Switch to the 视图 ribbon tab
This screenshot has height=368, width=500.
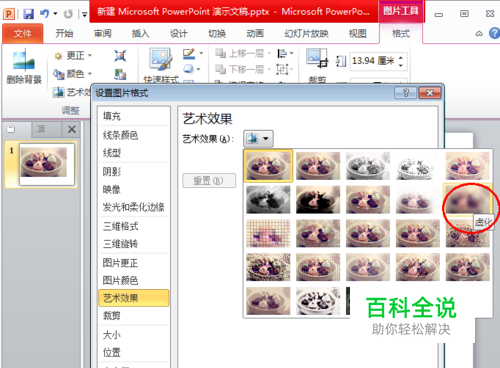[358, 33]
